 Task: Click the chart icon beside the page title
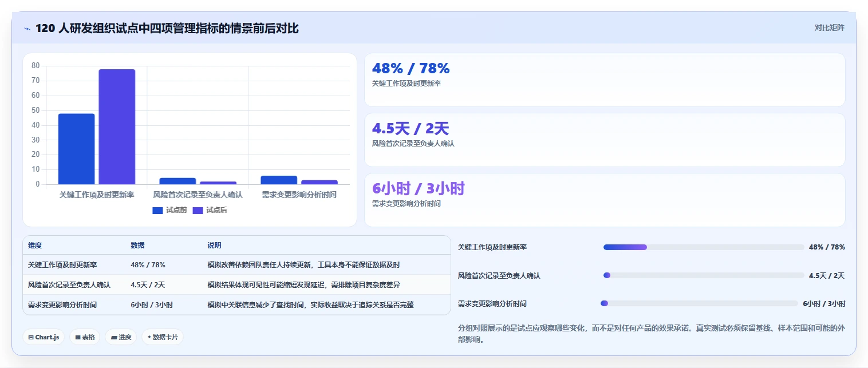(27, 29)
